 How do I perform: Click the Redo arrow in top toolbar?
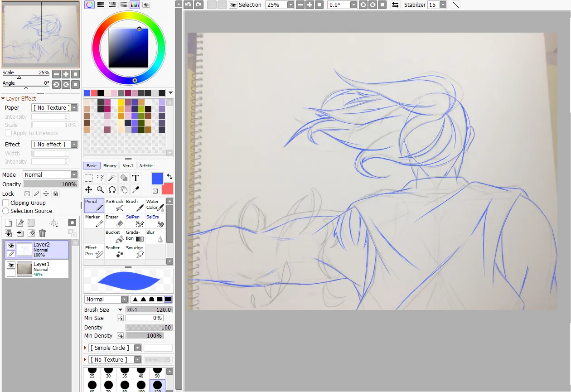pos(198,5)
